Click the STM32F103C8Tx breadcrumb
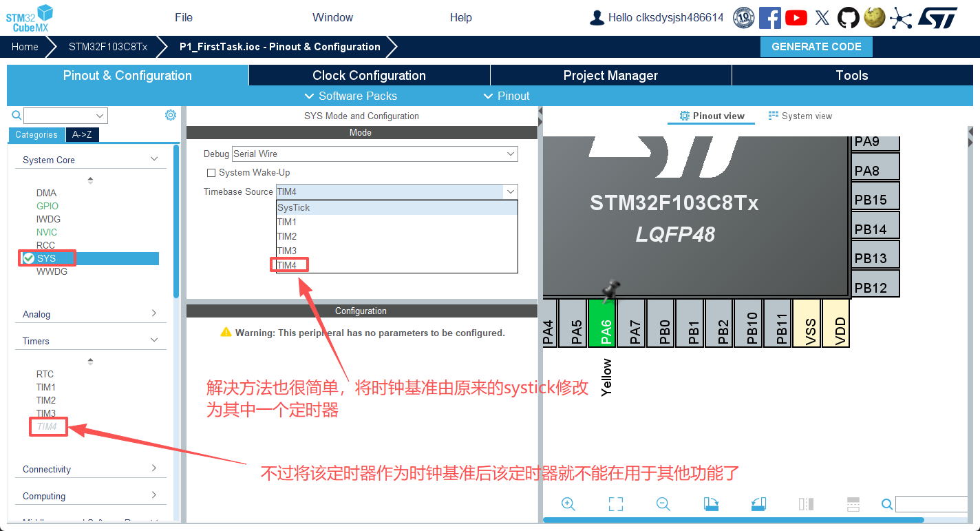This screenshot has height=531, width=980. pyautogui.click(x=108, y=47)
